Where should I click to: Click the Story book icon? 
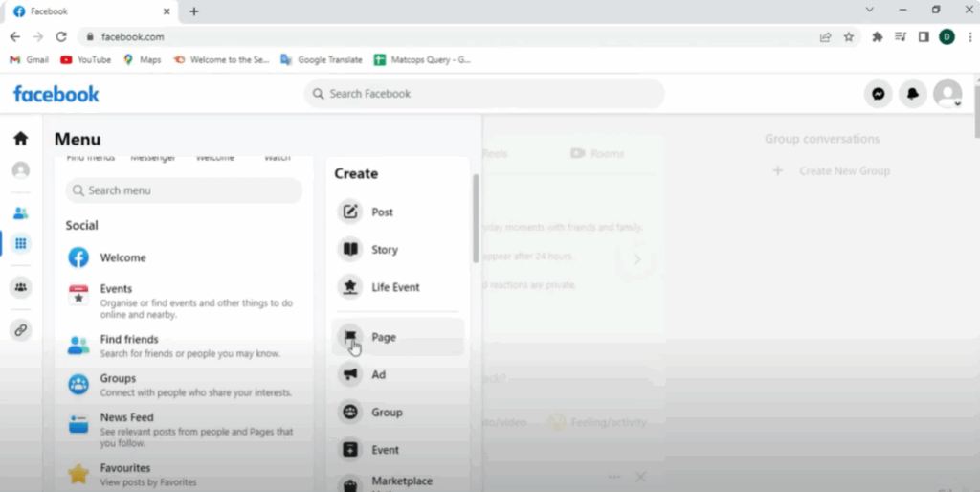(350, 250)
